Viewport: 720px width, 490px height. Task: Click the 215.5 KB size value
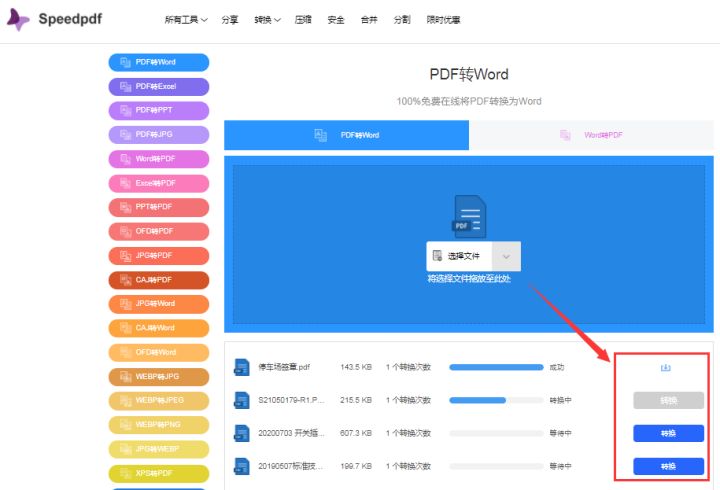(356, 400)
